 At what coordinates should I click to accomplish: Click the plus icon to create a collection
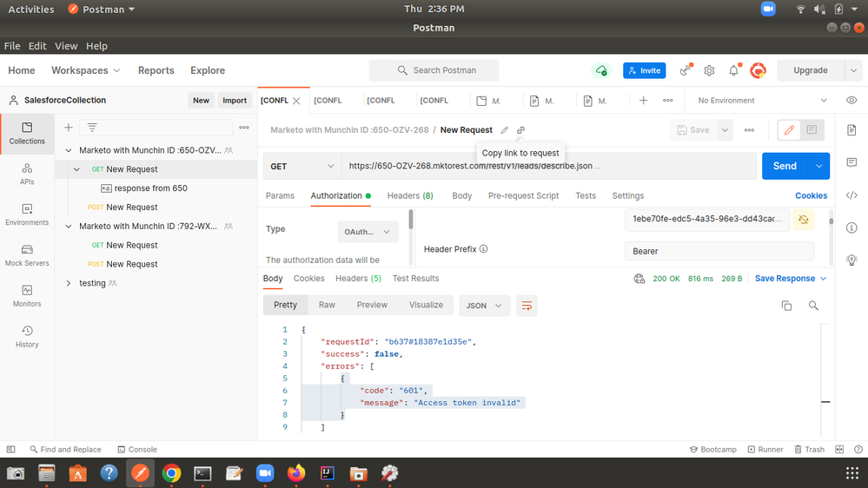68,128
